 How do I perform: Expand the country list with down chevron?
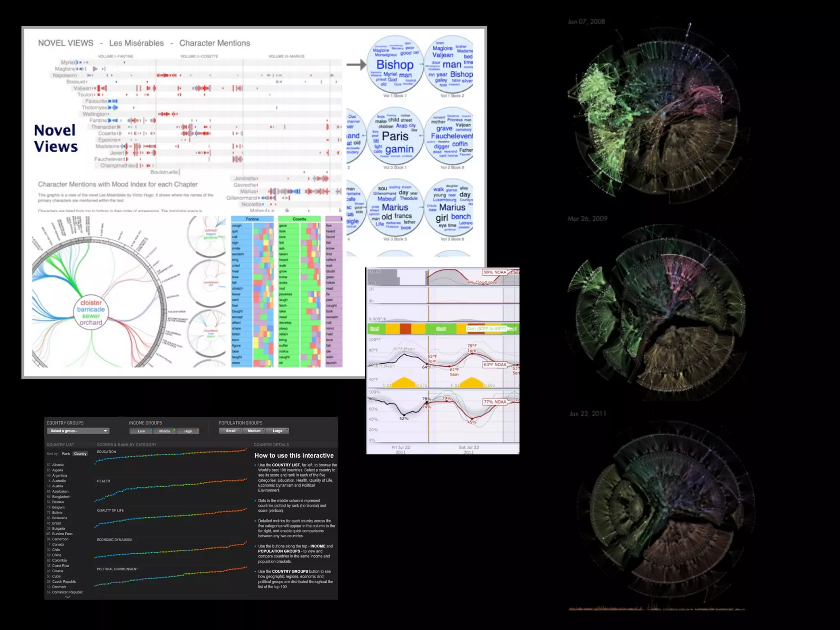click(x=68, y=598)
